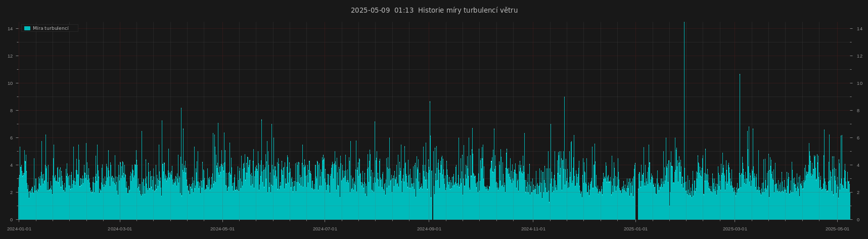Click left y-axis label 14

(x=10, y=29)
